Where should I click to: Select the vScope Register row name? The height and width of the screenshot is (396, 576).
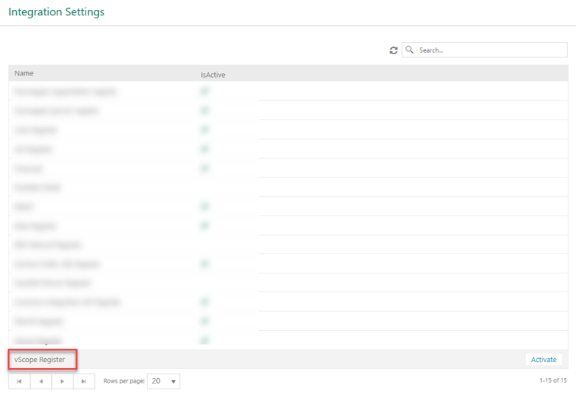pyautogui.click(x=40, y=359)
